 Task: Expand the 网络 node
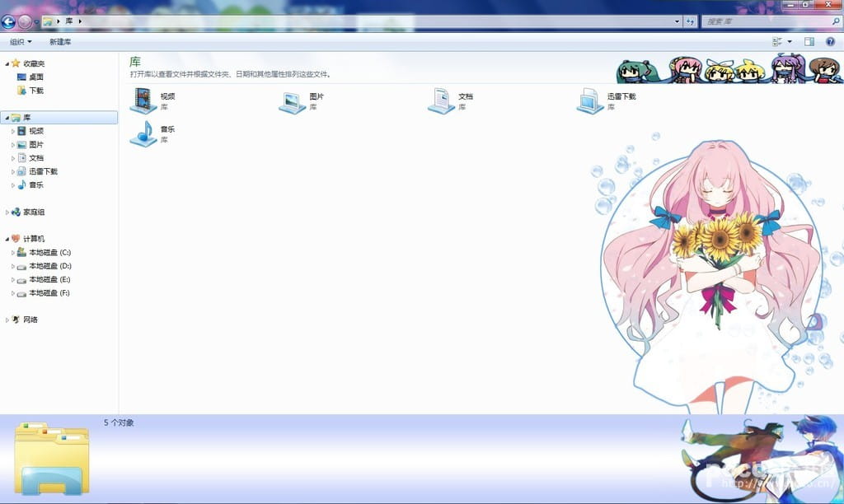[x=7, y=320]
